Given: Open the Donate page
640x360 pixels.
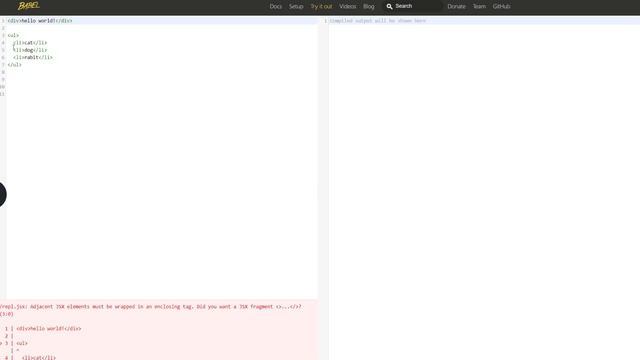Looking at the screenshot, I should pyautogui.click(x=456, y=7).
